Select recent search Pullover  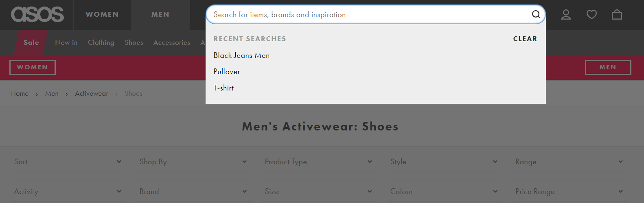click(227, 72)
